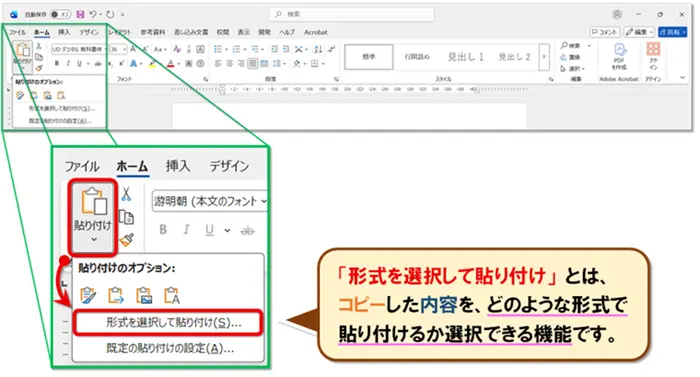The image size is (700, 377).
Task: Click the Decrease Indent icon
Action: 274,49
